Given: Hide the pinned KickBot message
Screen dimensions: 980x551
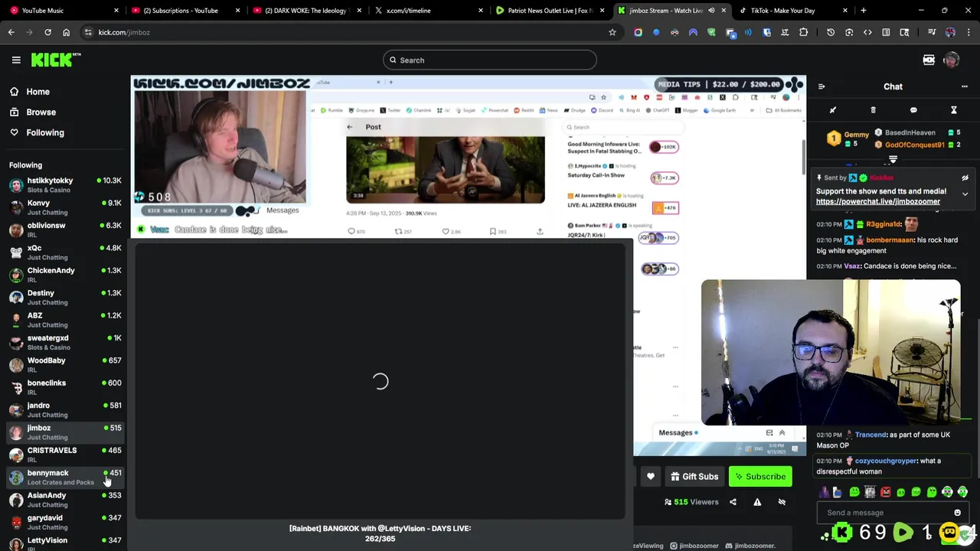Looking at the screenshot, I should pyautogui.click(x=965, y=178).
